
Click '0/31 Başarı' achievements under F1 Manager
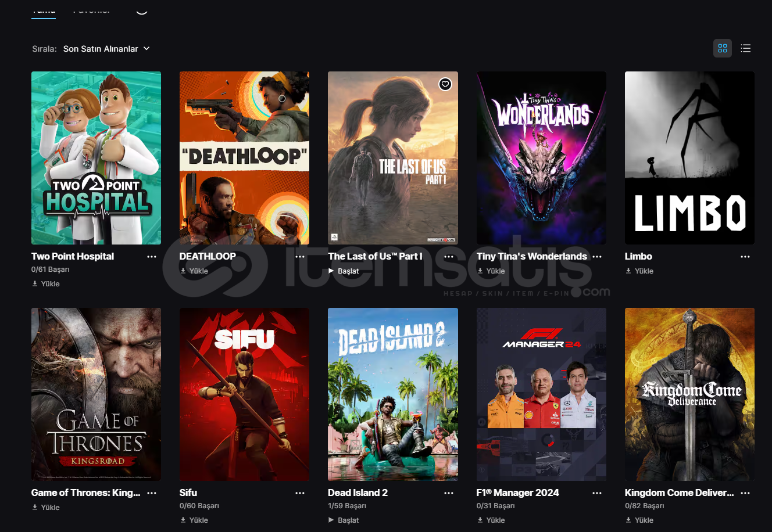pos(496,506)
